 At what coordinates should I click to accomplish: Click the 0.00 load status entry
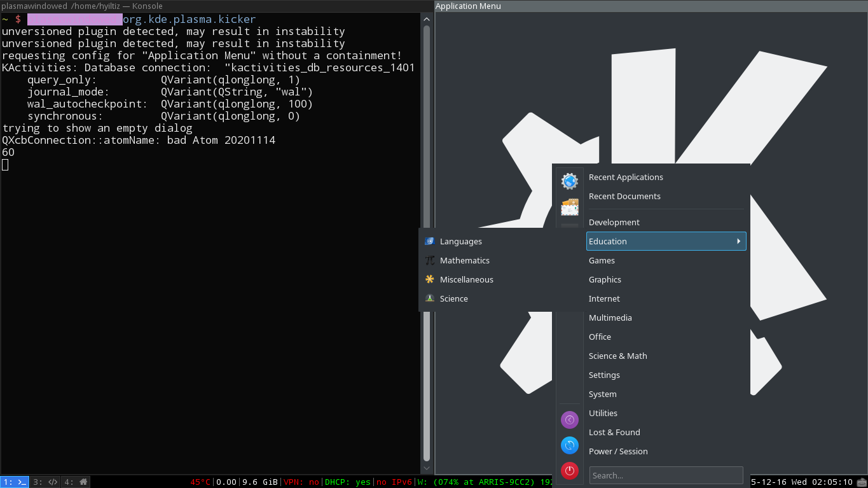[x=226, y=482]
